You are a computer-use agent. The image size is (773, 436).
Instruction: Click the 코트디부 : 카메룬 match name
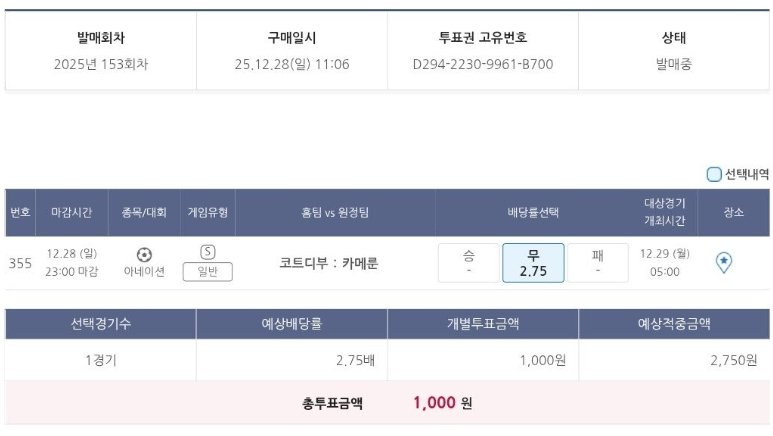click(x=335, y=264)
